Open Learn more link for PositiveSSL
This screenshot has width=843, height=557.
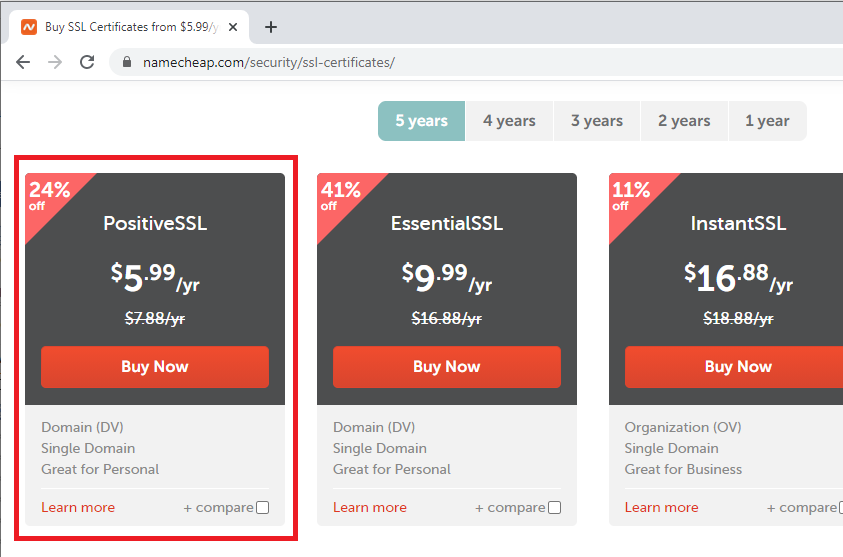[78, 508]
